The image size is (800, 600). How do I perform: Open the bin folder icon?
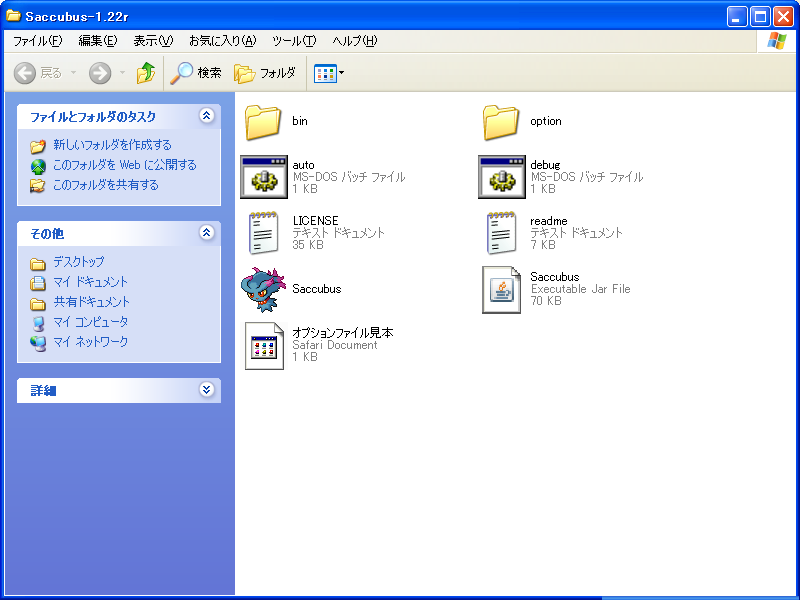[x=263, y=122]
